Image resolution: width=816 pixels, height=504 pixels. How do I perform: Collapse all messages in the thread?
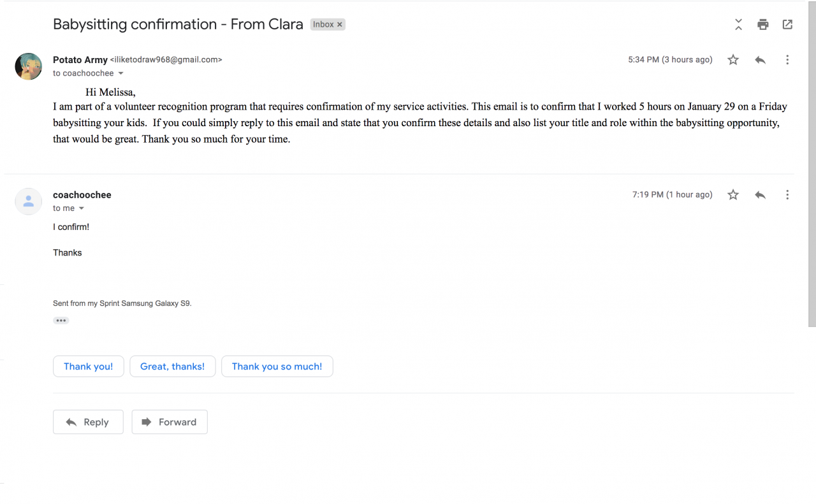(x=738, y=25)
